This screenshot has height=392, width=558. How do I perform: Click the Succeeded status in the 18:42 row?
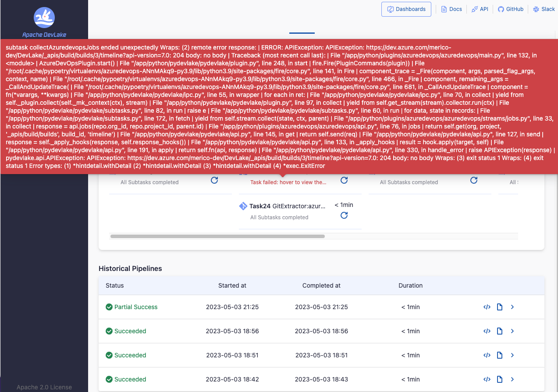click(130, 379)
